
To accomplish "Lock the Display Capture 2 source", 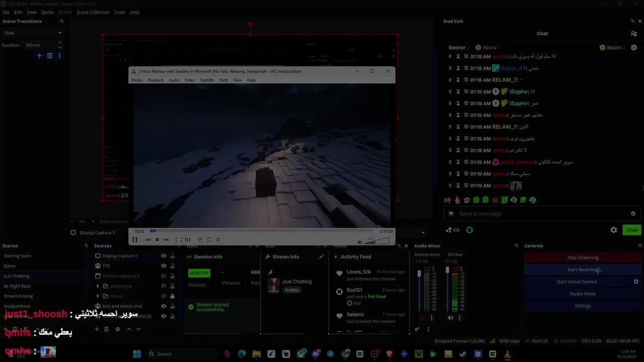I will [x=172, y=256].
